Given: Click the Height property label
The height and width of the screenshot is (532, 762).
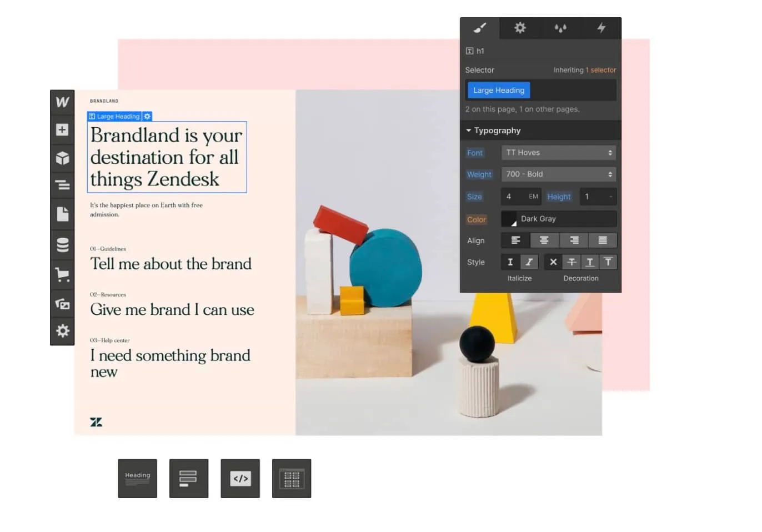Looking at the screenshot, I should (559, 197).
